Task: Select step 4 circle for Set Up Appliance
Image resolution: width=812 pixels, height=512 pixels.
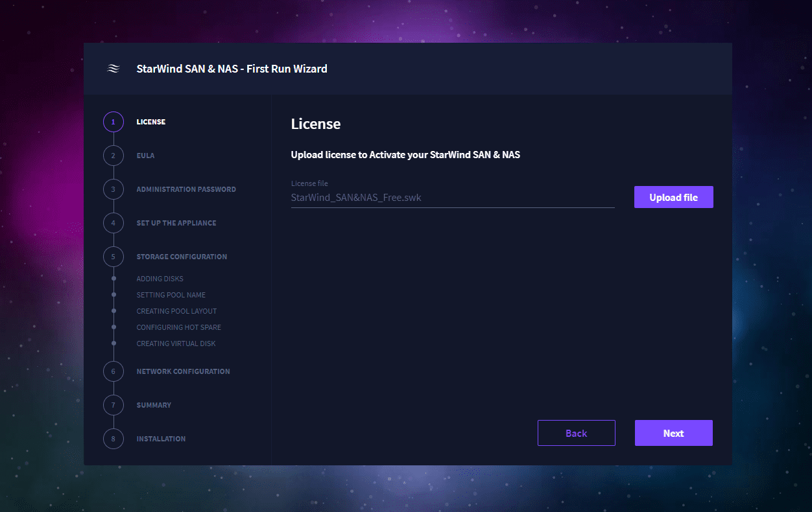Action: pos(113,223)
